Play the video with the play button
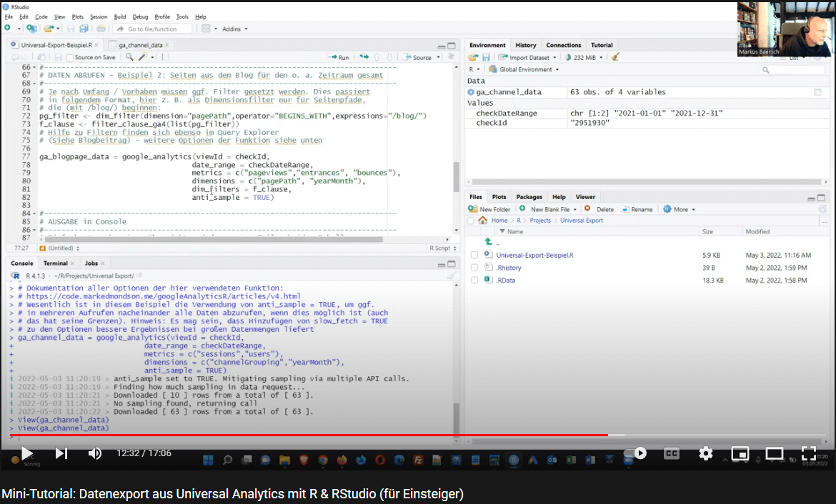The width and height of the screenshot is (836, 504). coord(26,453)
